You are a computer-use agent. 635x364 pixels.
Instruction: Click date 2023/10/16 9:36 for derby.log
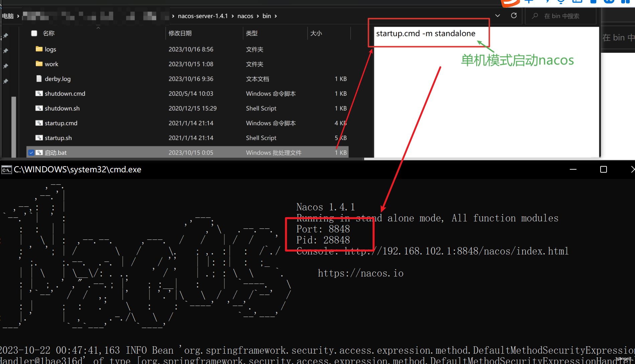coord(191,79)
